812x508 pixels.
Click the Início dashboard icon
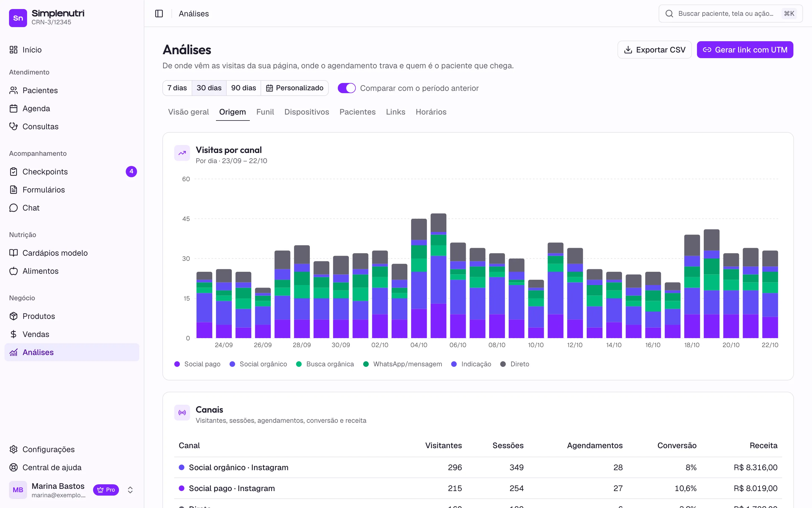14,50
